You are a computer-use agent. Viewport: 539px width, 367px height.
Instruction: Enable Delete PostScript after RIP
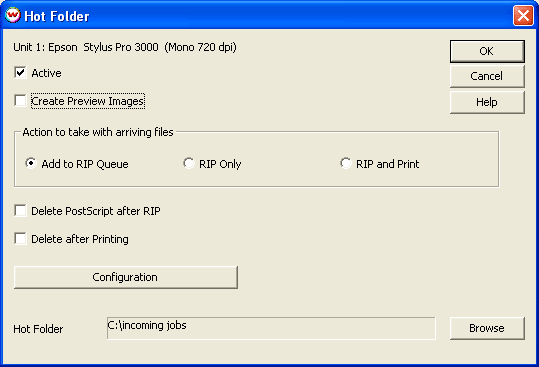tap(20, 210)
